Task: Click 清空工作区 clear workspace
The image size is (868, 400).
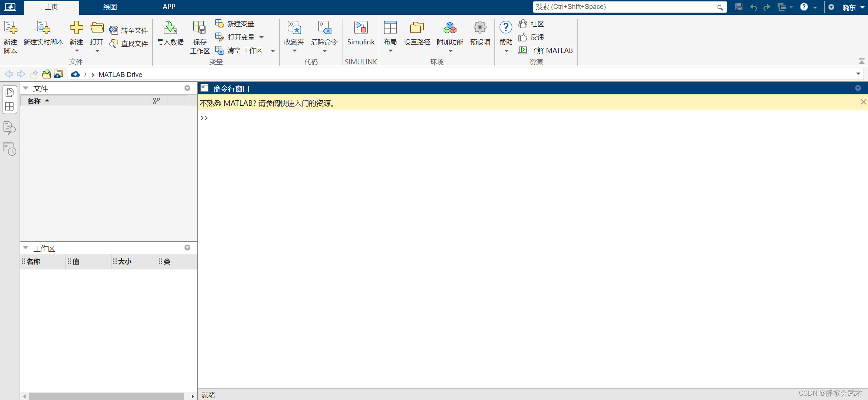Action: point(239,50)
